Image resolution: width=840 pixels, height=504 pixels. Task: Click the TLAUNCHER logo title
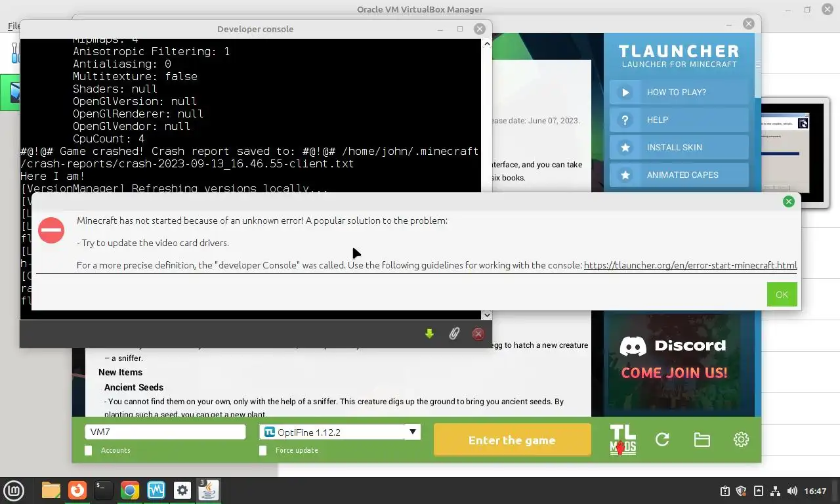(x=679, y=51)
